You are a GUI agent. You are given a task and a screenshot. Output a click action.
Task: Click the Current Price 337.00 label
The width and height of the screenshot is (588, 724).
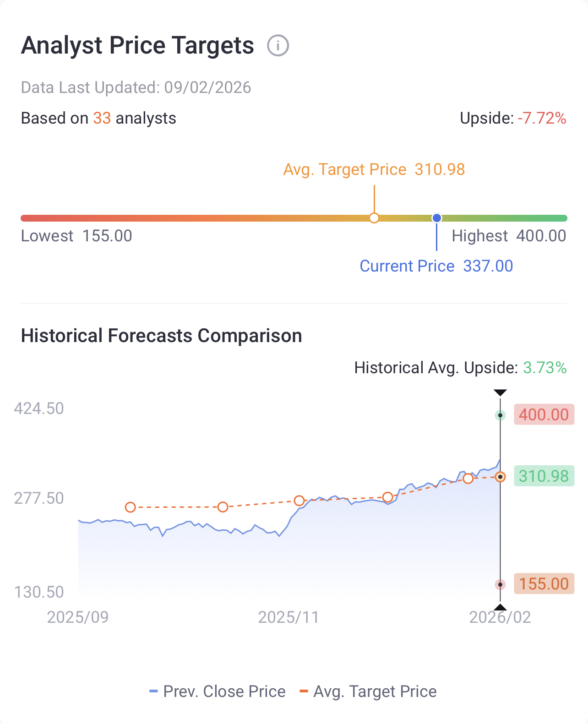436,266
